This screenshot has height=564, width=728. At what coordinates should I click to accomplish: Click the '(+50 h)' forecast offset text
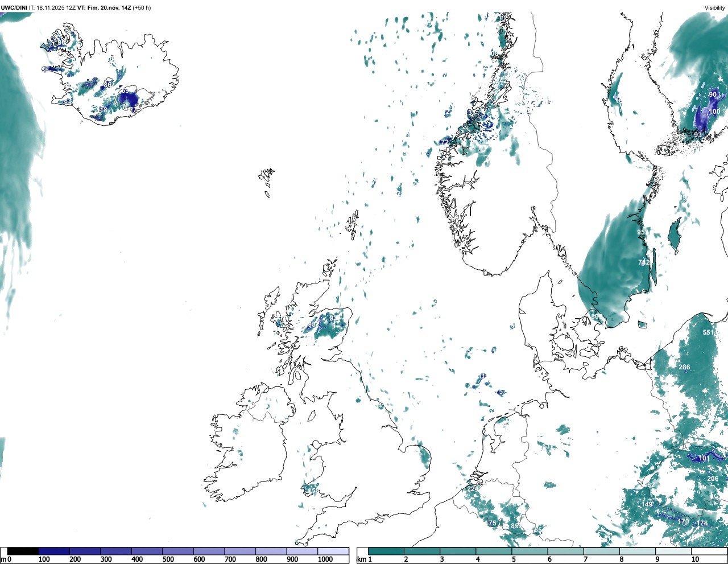[x=142, y=7]
